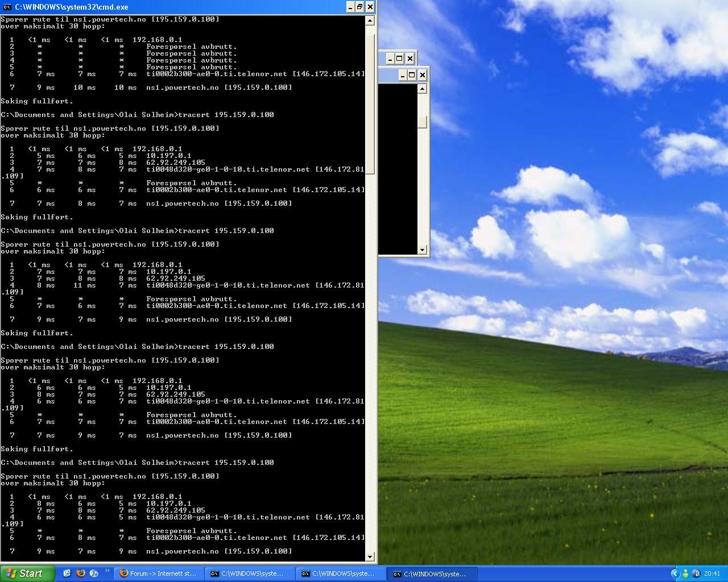Click the green Messenger tray icon
728x582 pixels.
pyautogui.click(x=686, y=574)
